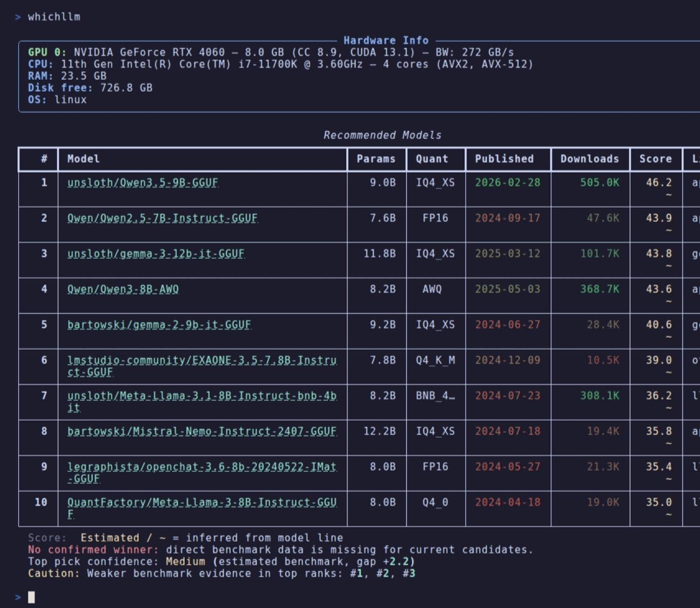The height and width of the screenshot is (608, 700).
Task: Click the Score column header
Action: (x=655, y=159)
